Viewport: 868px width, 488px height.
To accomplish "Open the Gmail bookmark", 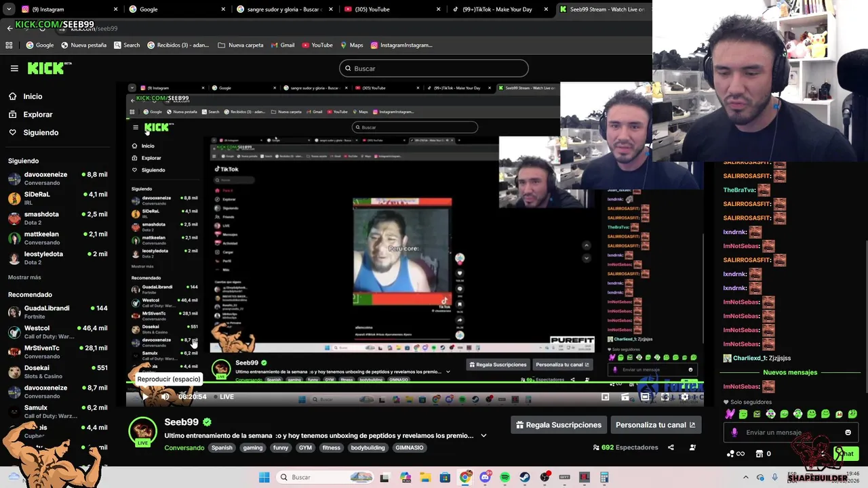I will [x=283, y=45].
